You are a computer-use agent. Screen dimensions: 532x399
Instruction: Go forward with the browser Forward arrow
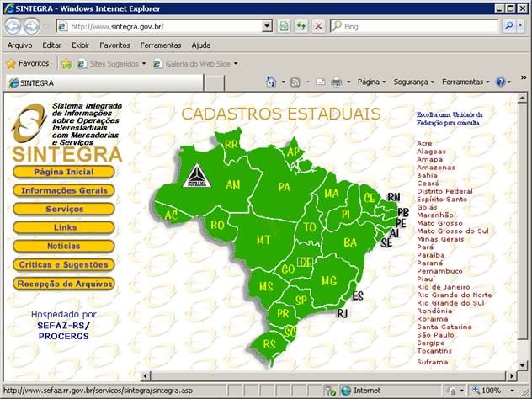[31, 26]
